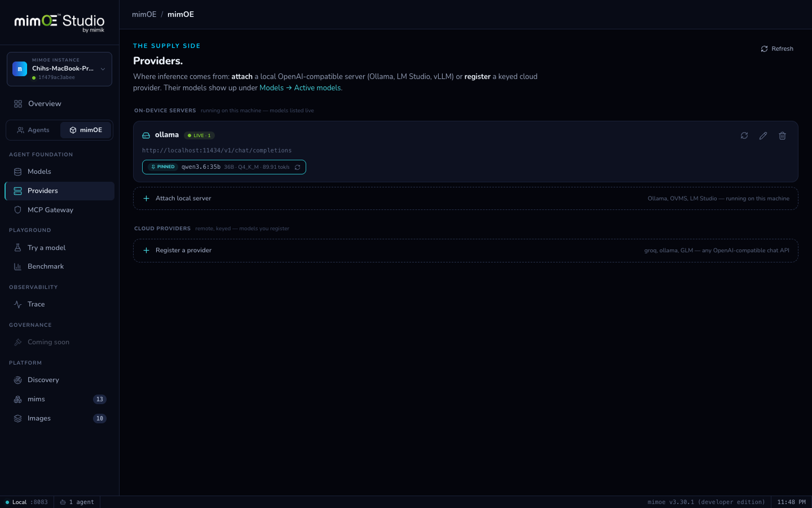Click the 1 agent status bar entry
The height and width of the screenshot is (508, 812).
[x=77, y=502]
